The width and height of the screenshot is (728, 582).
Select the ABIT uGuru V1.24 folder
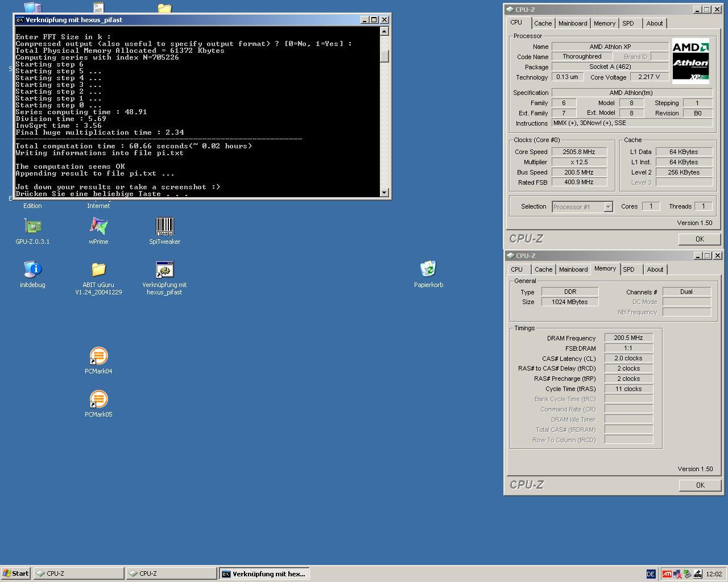98,269
